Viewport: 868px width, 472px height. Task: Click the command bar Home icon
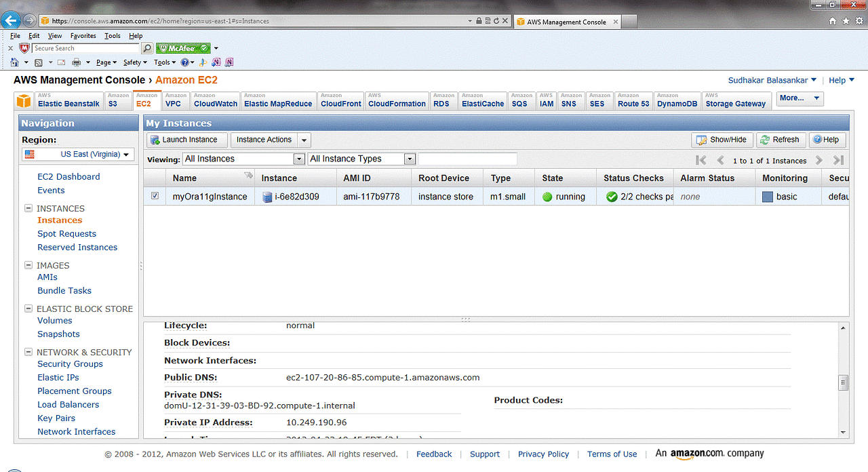pos(14,62)
